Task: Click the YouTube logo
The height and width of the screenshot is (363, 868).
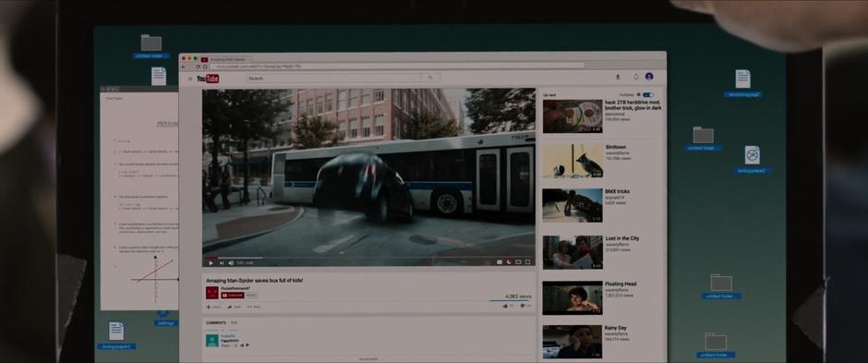Action: click(x=208, y=79)
